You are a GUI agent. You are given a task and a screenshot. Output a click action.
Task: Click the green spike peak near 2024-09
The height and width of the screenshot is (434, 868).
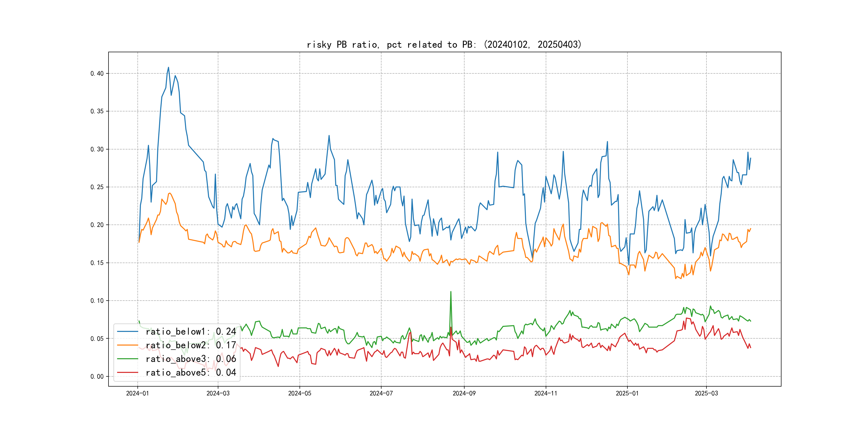(451, 292)
